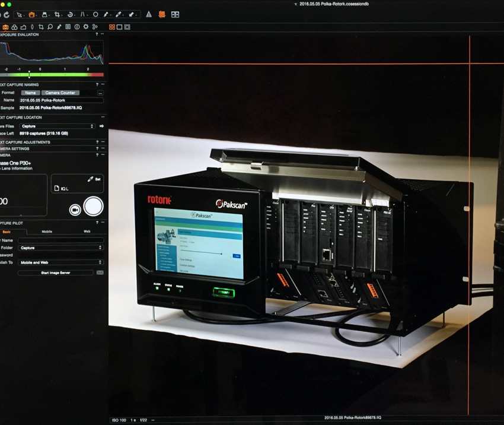Open Next Capture Naming options ellipsis
This screenshot has height=425, width=504.
[x=103, y=85]
